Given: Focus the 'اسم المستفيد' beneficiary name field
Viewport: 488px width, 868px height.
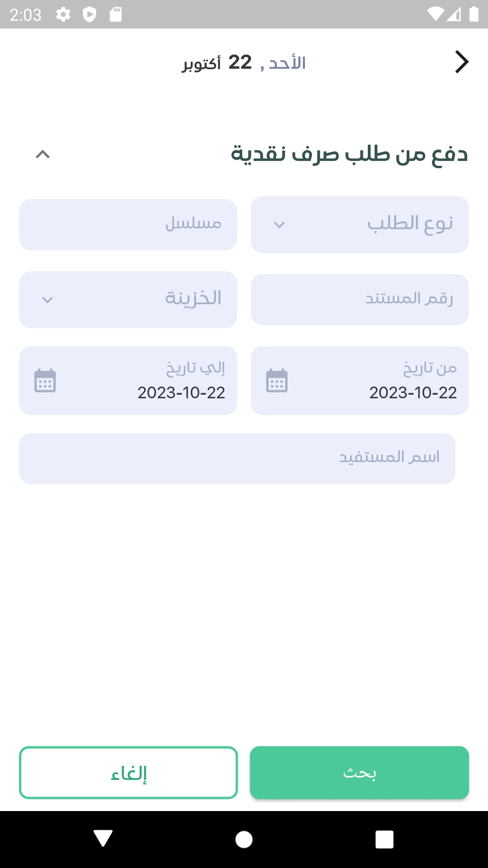Looking at the screenshot, I should [x=237, y=458].
